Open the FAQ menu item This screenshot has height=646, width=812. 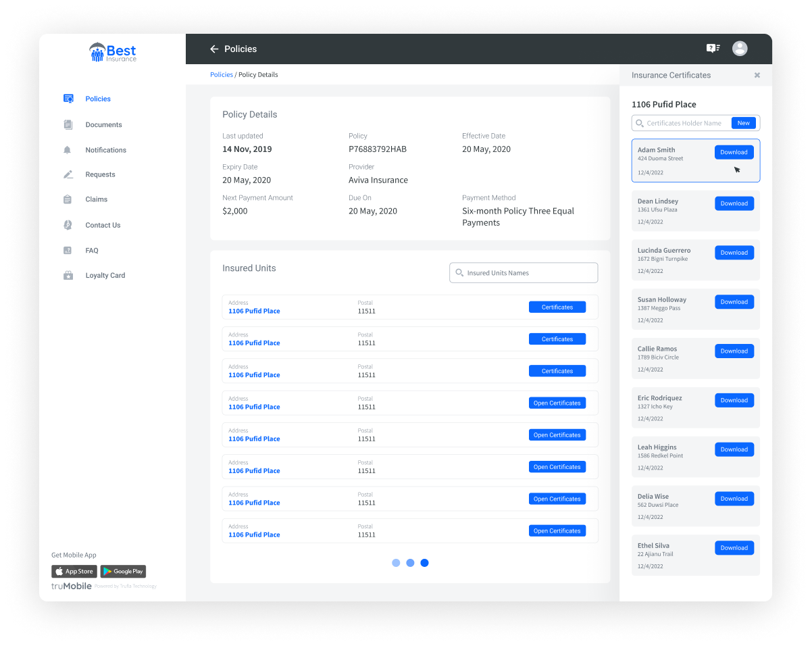click(92, 251)
